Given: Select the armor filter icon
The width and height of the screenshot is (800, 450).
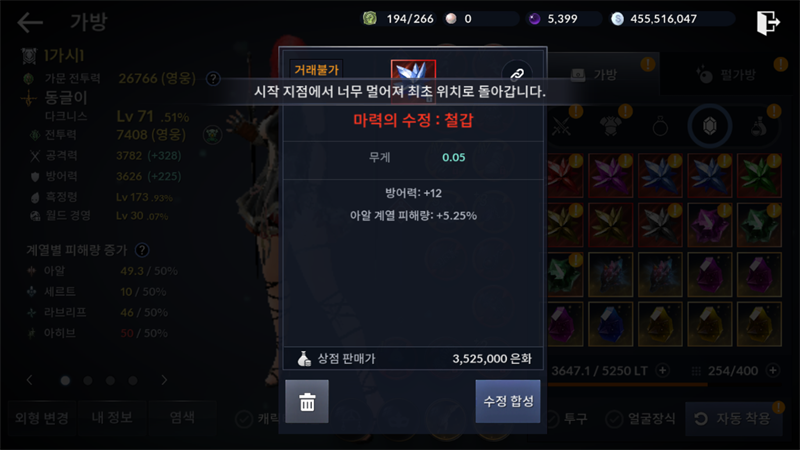Looking at the screenshot, I should (x=610, y=126).
